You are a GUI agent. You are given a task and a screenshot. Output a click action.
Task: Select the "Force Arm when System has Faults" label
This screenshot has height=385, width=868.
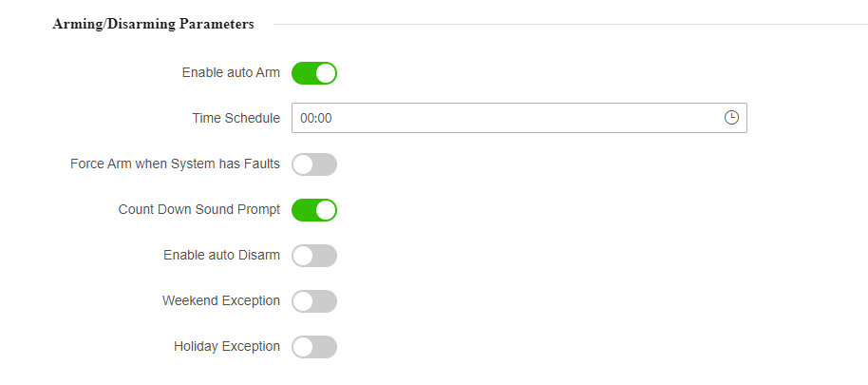pos(175,164)
